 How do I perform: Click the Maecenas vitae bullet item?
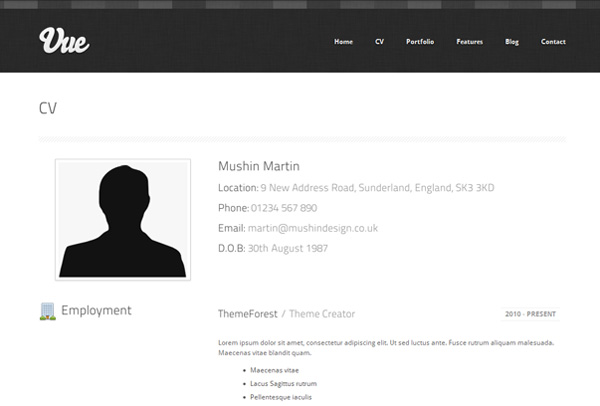274,370
